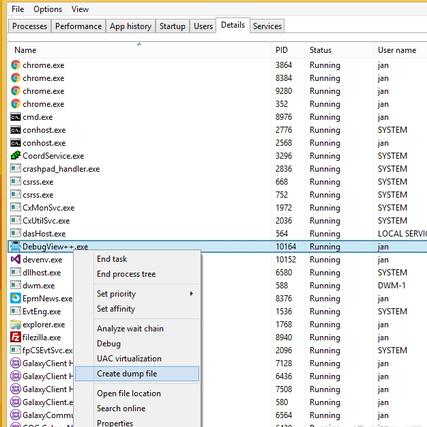Sort processes by the Name column
Image resolution: width=427 pixels, height=427 pixels.
[x=25, y=50]
